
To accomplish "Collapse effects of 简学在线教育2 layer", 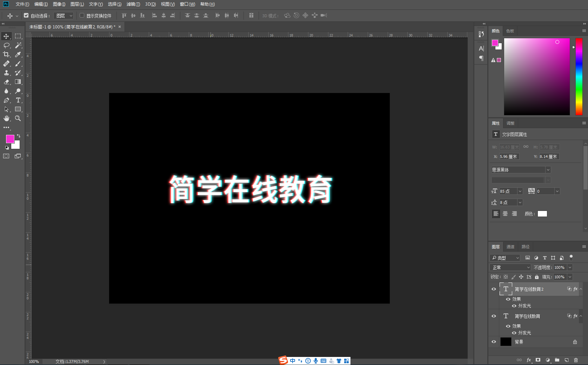I will (x=581, y=289).
